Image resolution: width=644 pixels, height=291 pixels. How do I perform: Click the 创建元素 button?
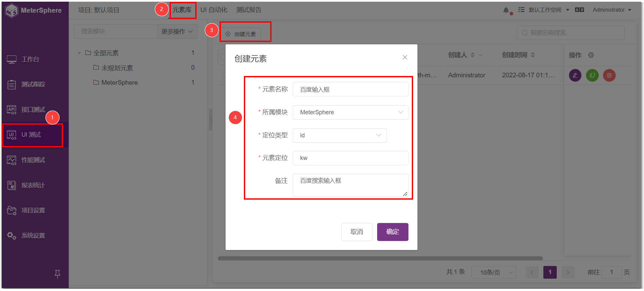[241, 34]
